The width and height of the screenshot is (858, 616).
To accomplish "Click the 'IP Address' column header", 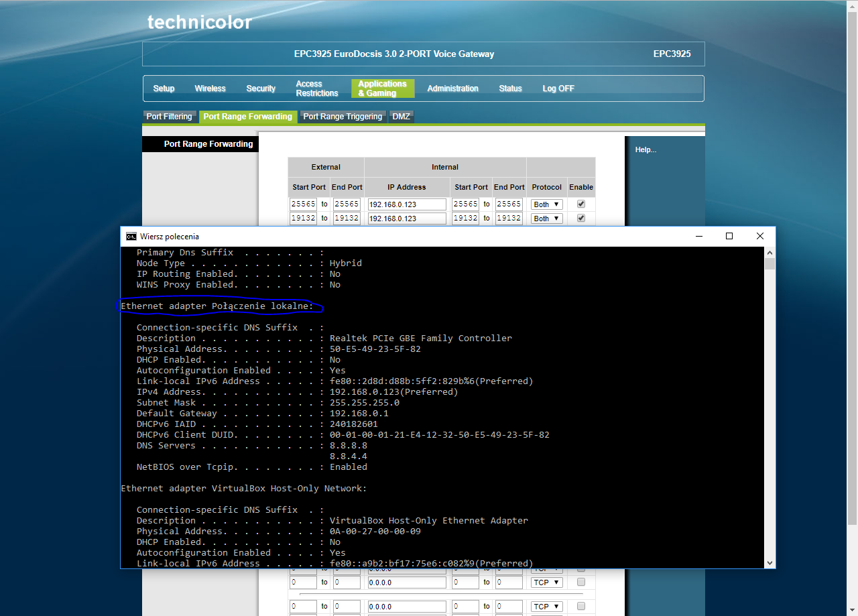I will [407, 187].
